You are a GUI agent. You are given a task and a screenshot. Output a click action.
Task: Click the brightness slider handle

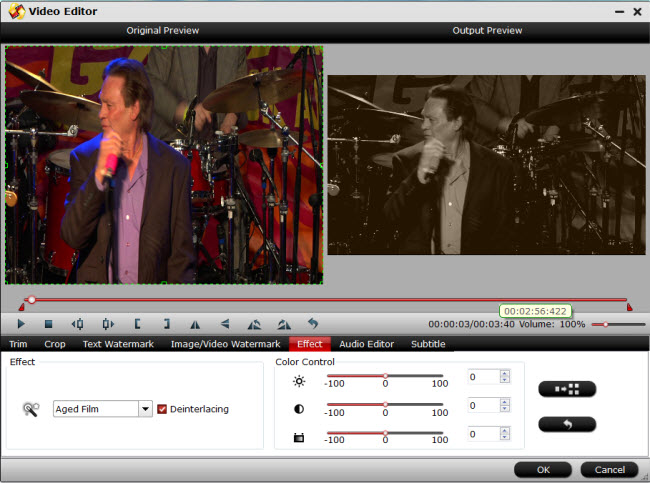[385, 376]
